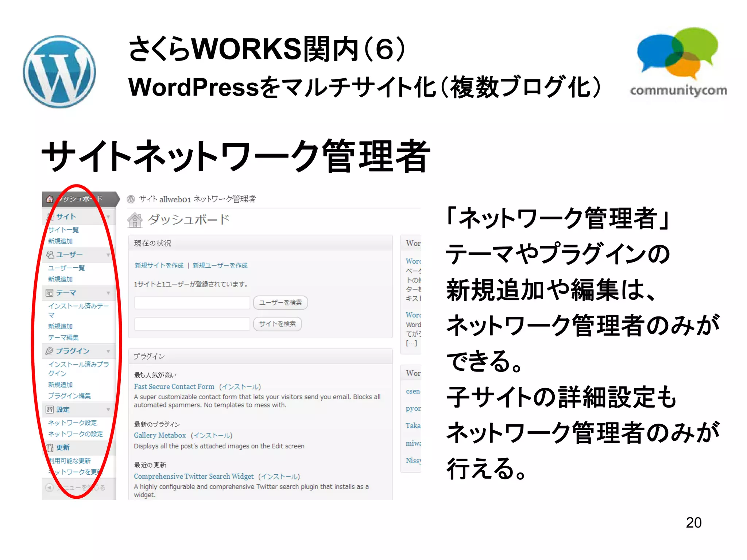Click the サイト section icon in sidebar
The height and width of the screenshot is (560, 747).
click(50, 217)
